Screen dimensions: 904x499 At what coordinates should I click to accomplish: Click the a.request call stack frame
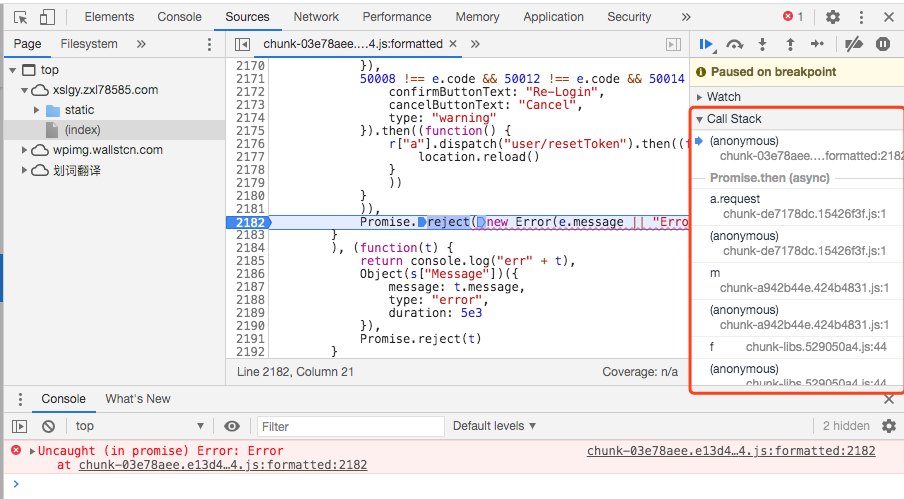(x=735, y=199)
